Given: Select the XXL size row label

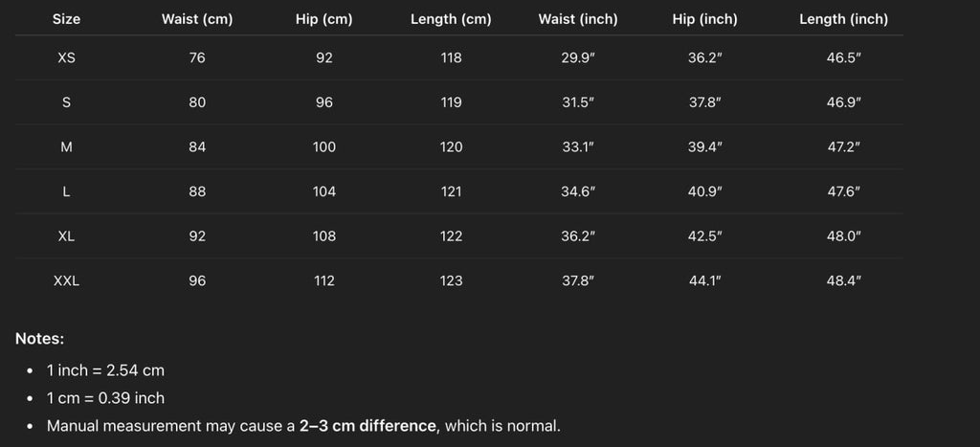Looking at the screenshot, I should coord(66,280).
